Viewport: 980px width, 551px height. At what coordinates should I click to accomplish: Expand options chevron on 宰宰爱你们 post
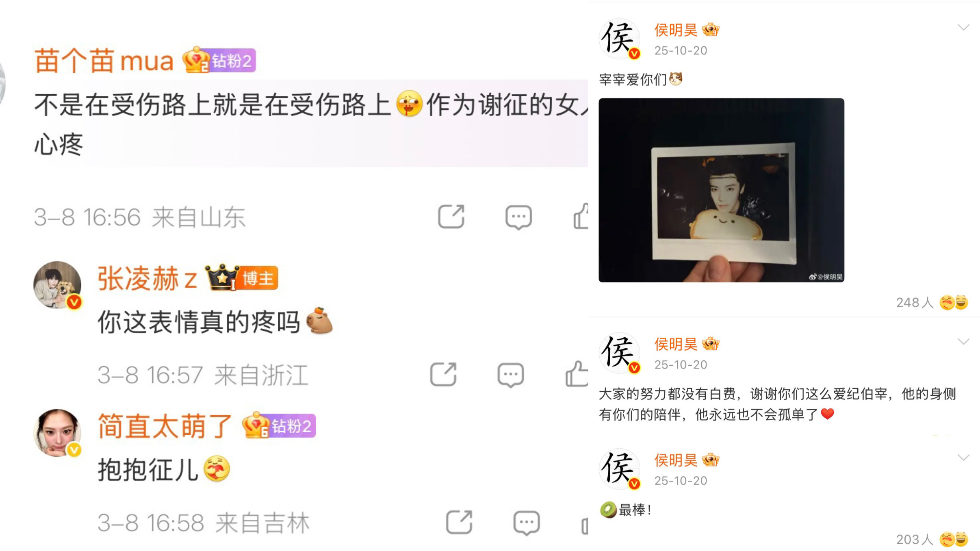(x=963, y=27)
